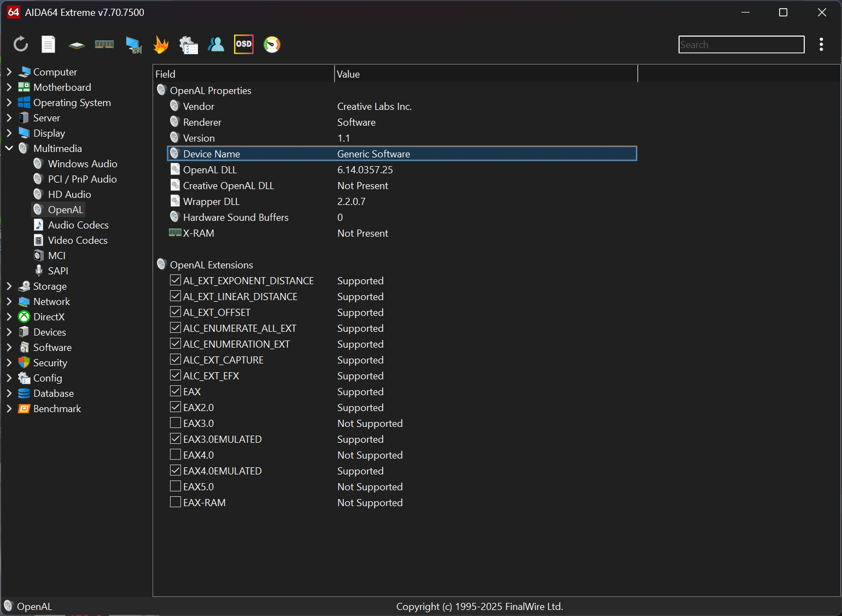Select the Vendor row
This screenshot has height=616, width=842.
[402, 106]
